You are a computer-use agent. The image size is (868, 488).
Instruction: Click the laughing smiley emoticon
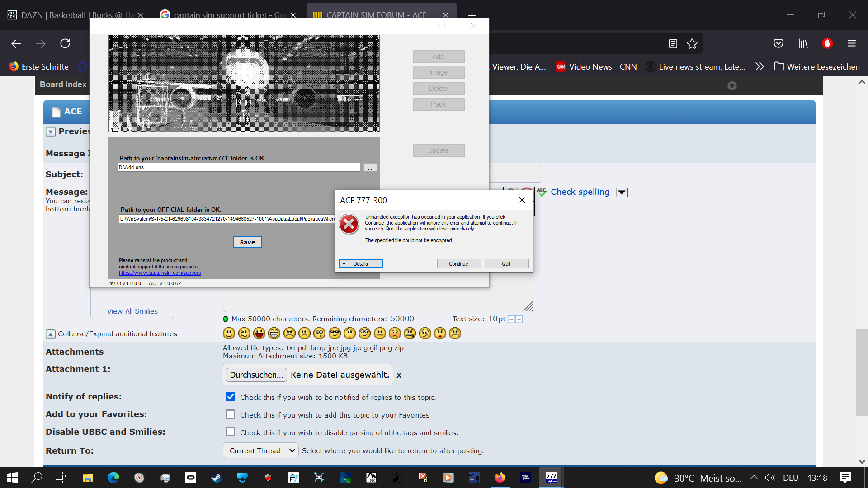pos(274,333)
